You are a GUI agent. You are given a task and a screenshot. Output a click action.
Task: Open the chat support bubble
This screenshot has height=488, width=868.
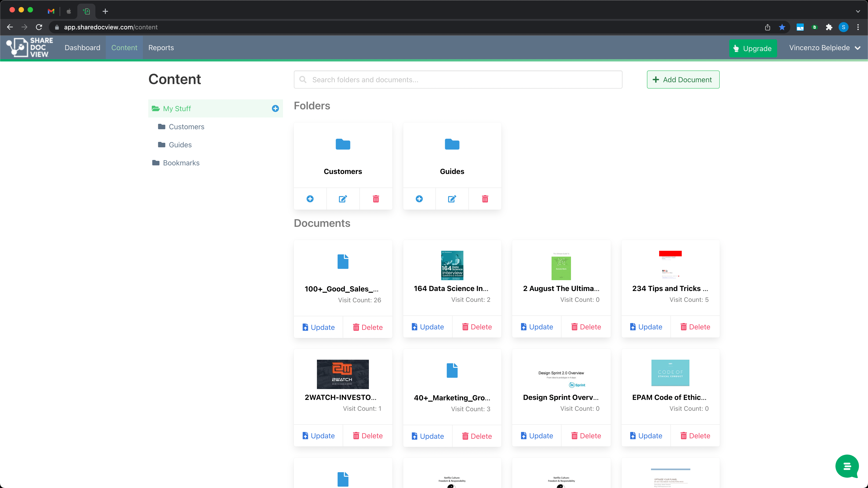click(847, 466)
